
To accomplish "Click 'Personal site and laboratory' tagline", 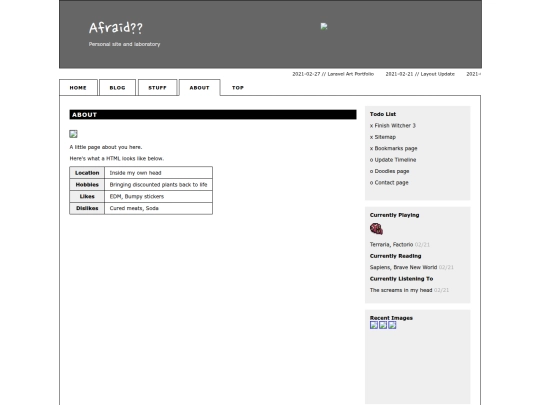I will tap(124, 44).
